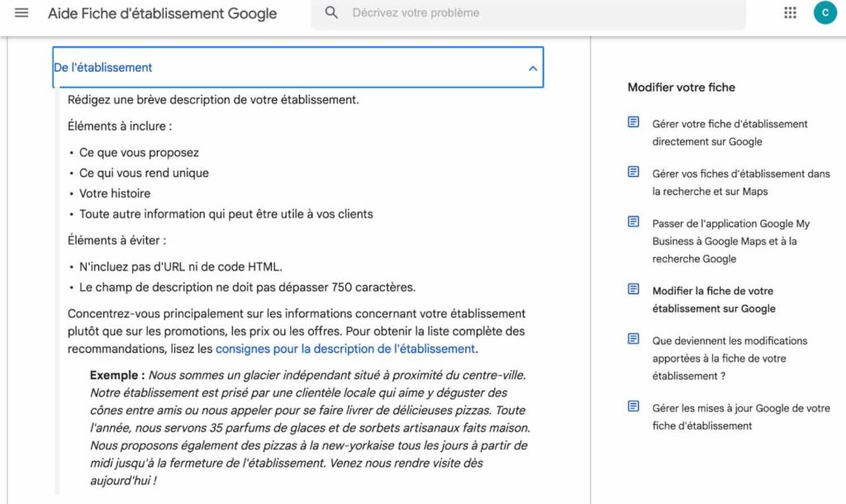Open the account avatar menu
846x504 pixels.
[825, 13]
